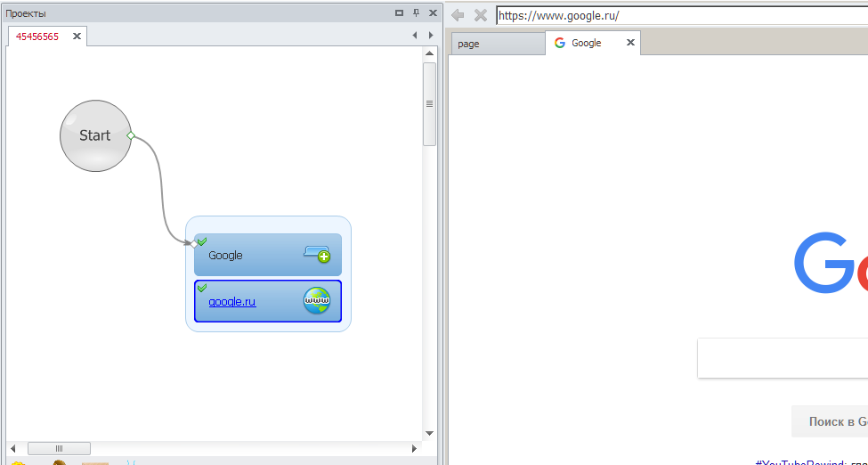The image size is (868, 465).
Task: Click the www globe icon in google.ru action
Action: (317, 300)
